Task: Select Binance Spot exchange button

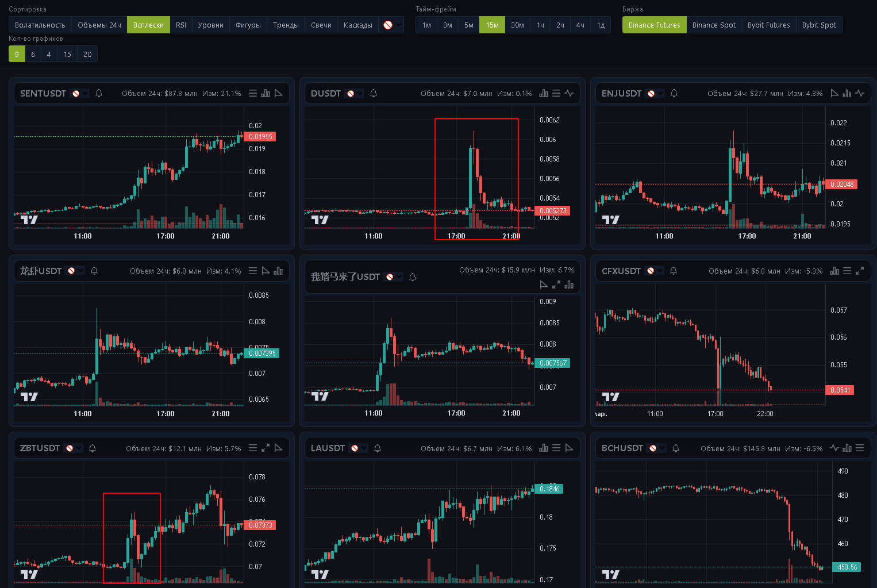Action: pyautogui.click(x=714, y=25)
